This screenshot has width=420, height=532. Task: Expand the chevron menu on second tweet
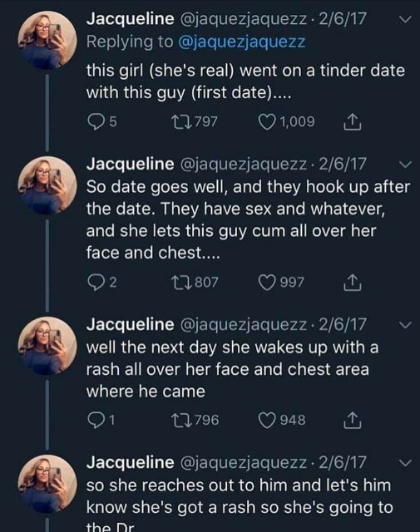(405, 165)
